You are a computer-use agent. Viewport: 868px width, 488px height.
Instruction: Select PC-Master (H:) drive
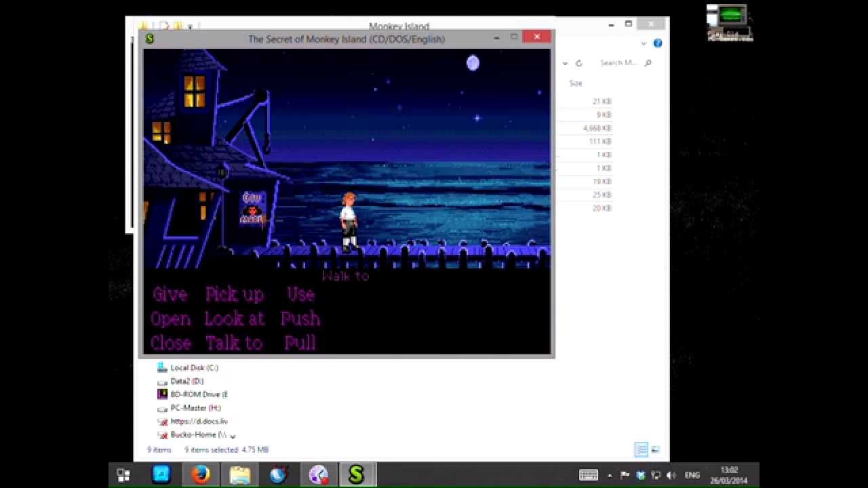point(195,408)
